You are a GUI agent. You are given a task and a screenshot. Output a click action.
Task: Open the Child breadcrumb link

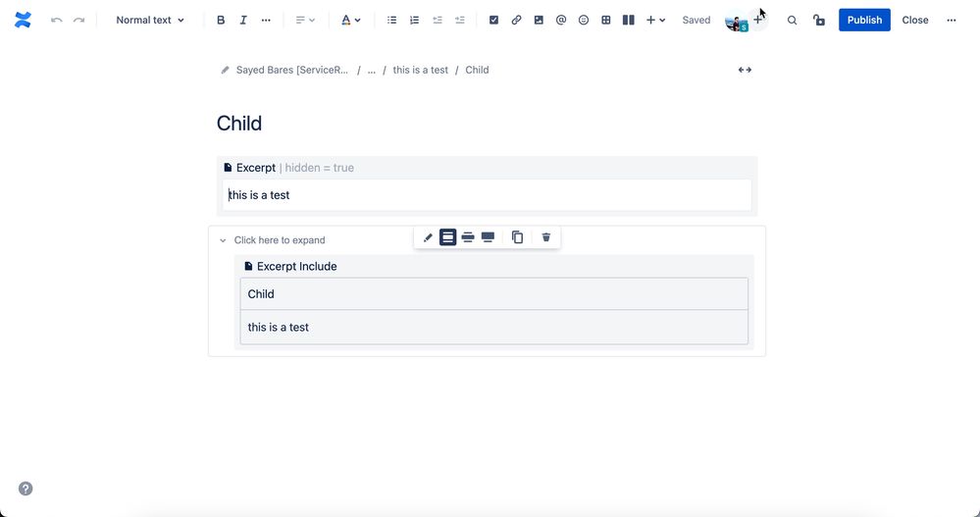click(x=477, y=70)
